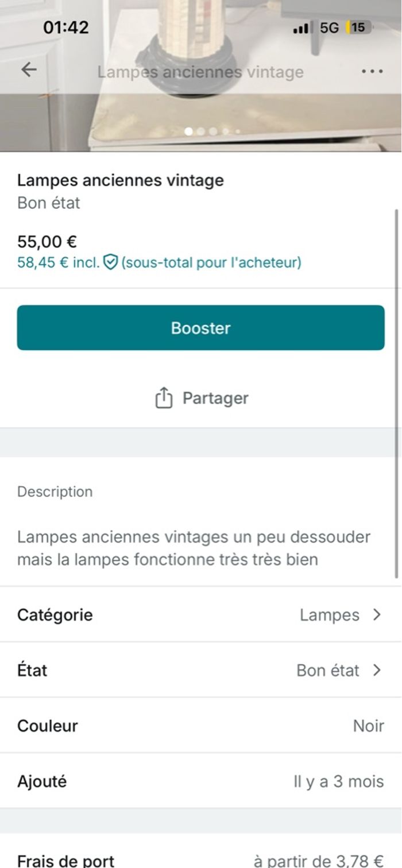Tap the Partager share button
Image resolution: width=402 pixels, height=868 pixels.
coord(201,398)
